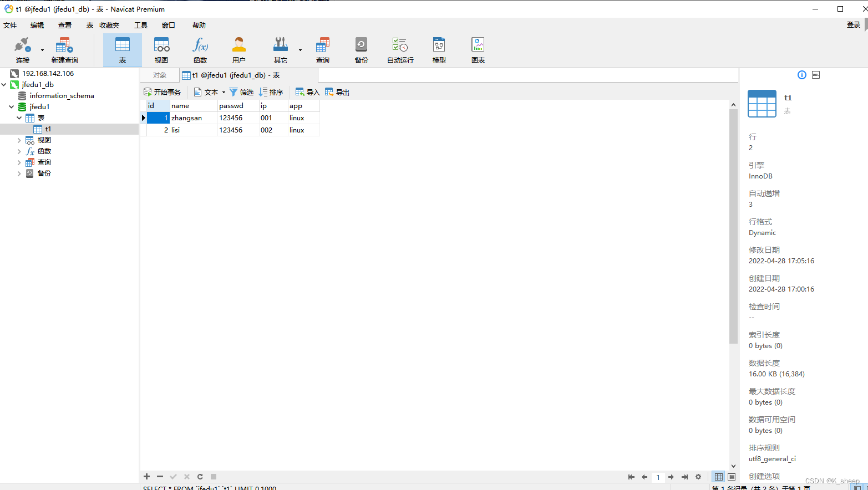
Task: Open the Model (模型) toolbar icon
Action: click(x=439, y=50)
